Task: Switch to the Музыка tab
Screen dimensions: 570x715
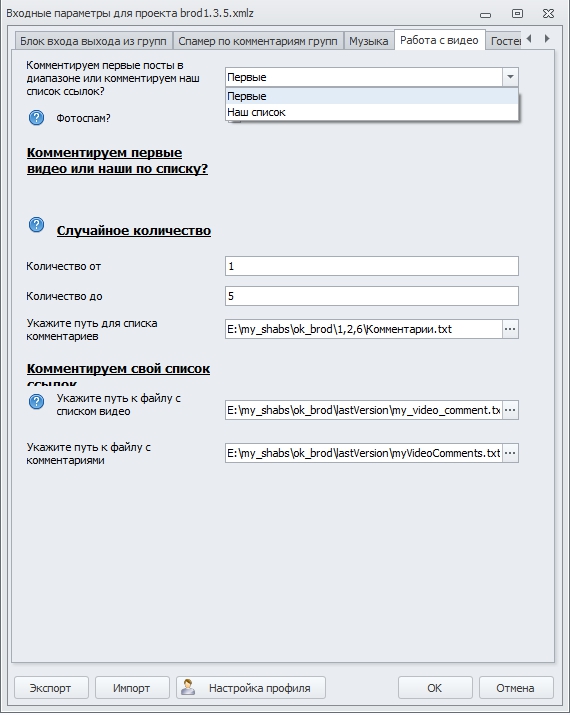Action: point(368,41)
